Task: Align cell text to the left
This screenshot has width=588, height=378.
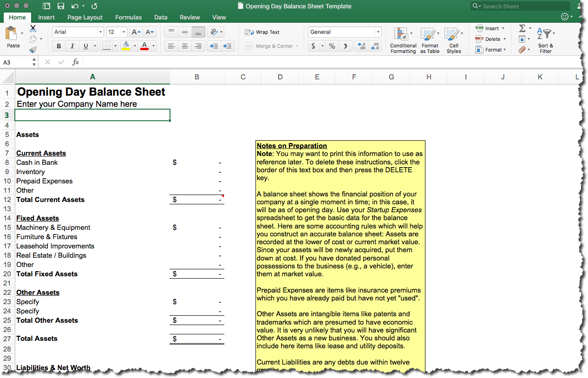Action: (171, 46)
